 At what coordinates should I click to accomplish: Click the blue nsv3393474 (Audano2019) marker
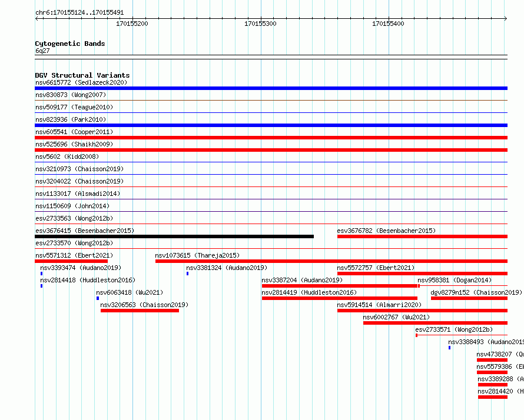(42, 274)
